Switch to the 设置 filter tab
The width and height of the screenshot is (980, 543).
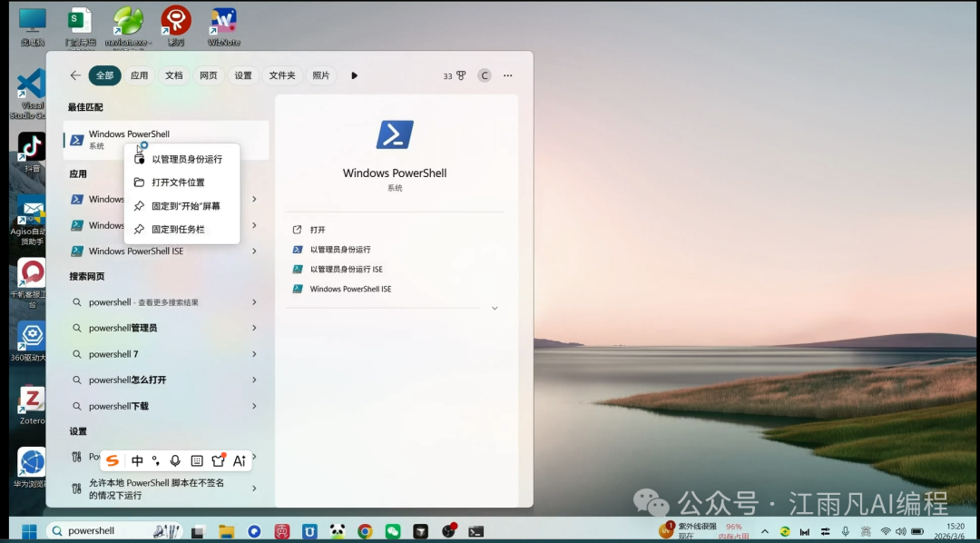(x=243, y=75)
